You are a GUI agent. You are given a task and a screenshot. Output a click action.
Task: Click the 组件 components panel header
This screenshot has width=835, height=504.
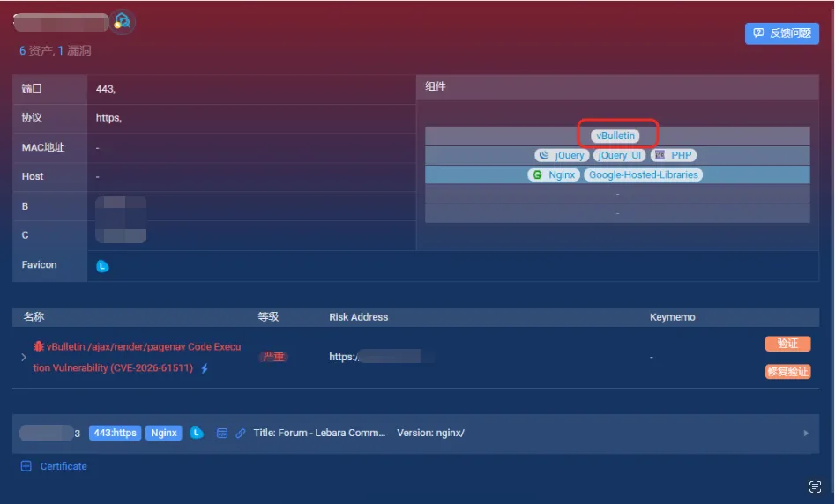617,86
